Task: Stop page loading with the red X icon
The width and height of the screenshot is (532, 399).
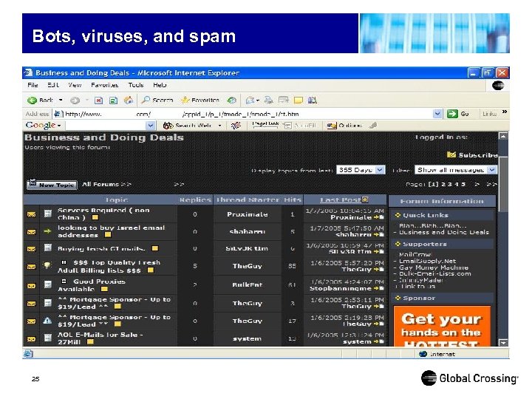Action: pyautogui.click(x=98, y=100)
